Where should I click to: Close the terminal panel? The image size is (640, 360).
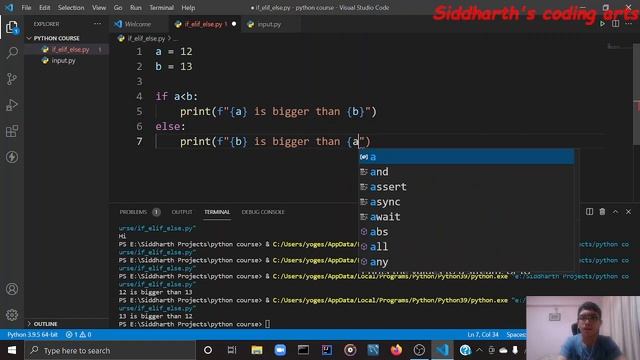(x=629, y=211)
